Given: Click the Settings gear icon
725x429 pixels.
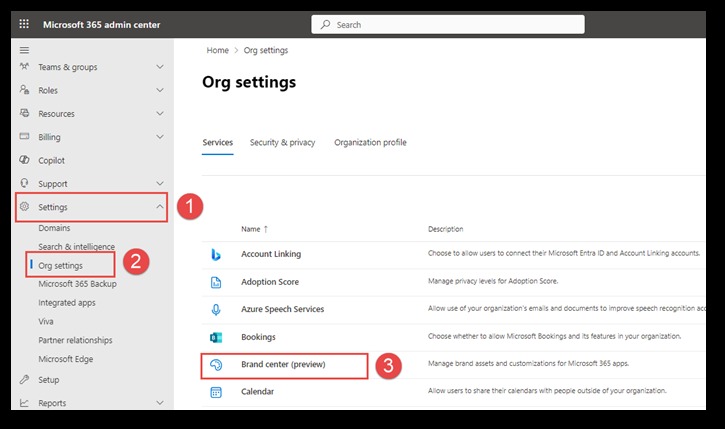Looking at the screenshot, I should (x=25, y=207).
